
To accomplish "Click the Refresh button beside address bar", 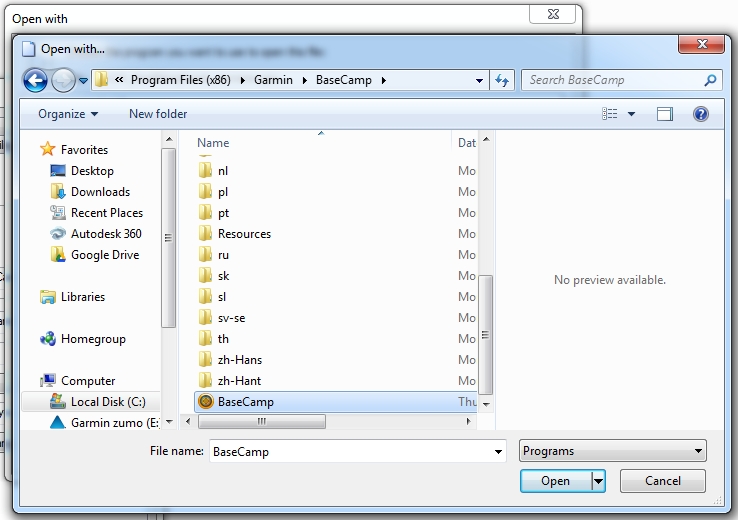I will 502,80.
